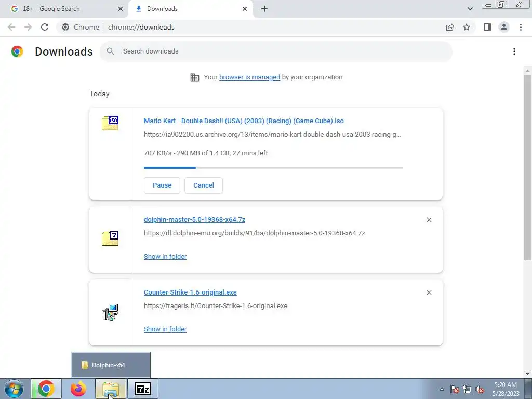The height and width of the screenshot is (399, 532).
Task: Click the dl.dolphin-emu.org URL text
Action: point(255,233)
